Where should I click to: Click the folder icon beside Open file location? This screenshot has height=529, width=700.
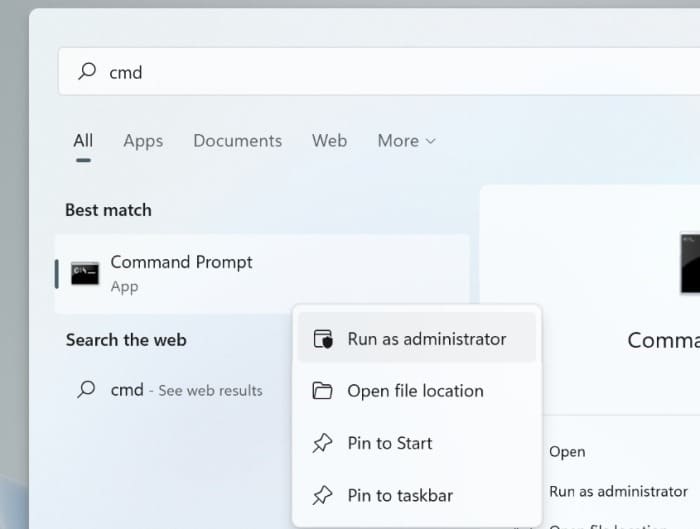pyautogui.click(x=322, y=391)
